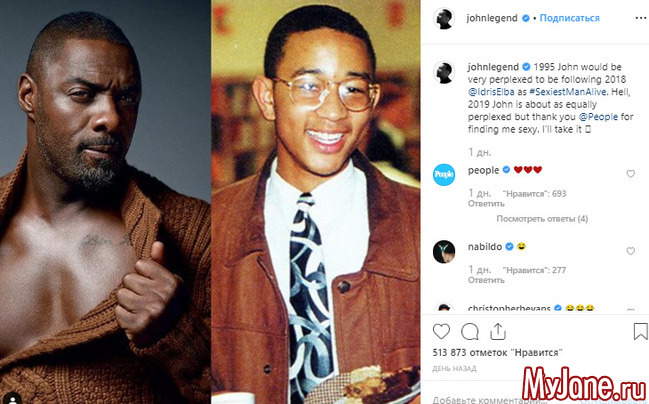Click the People account avatar
This screenshot has height=404, width=649.
[445, 175]
